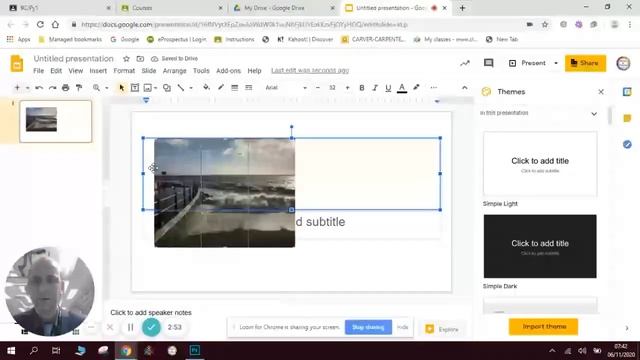
Task: Click the highlight color pen icon
Action: pyautogui.click(x=416, y=87)
